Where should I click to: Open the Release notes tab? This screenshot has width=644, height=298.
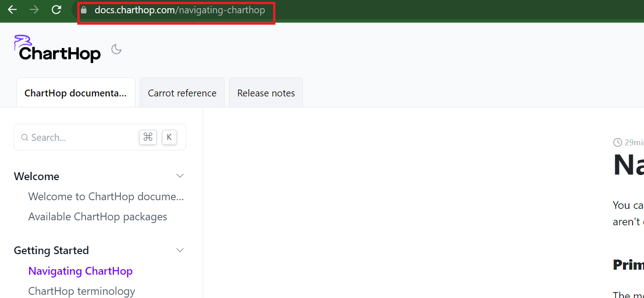pos(266,93)
